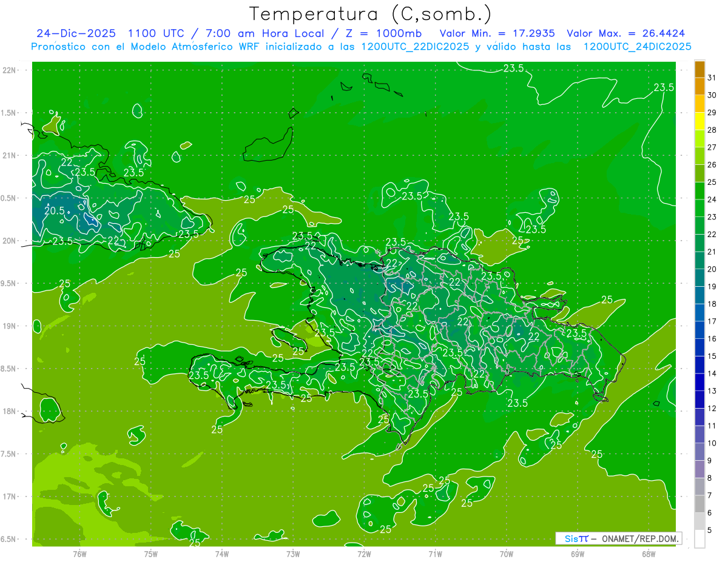The height and width of the screenshot is (562, 728).
Task: Click the '22N' latitude axis label
Action: click(x=8, y=70)
